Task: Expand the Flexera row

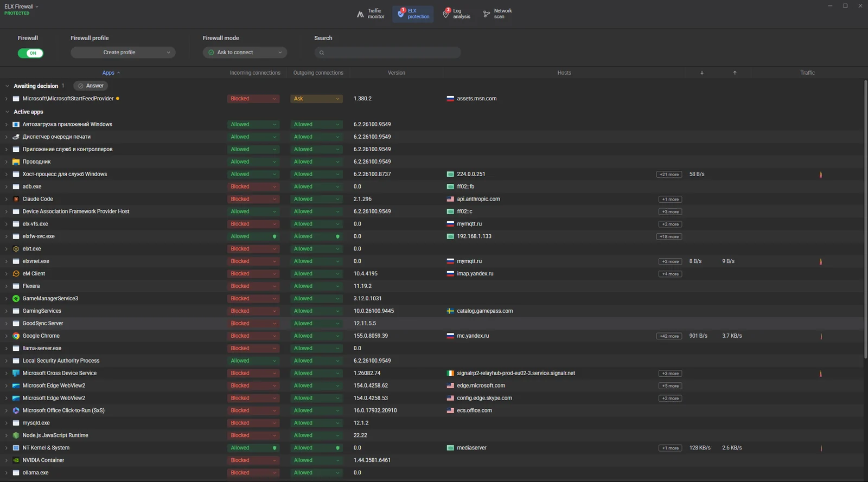Action: click(x=7, y=286)
